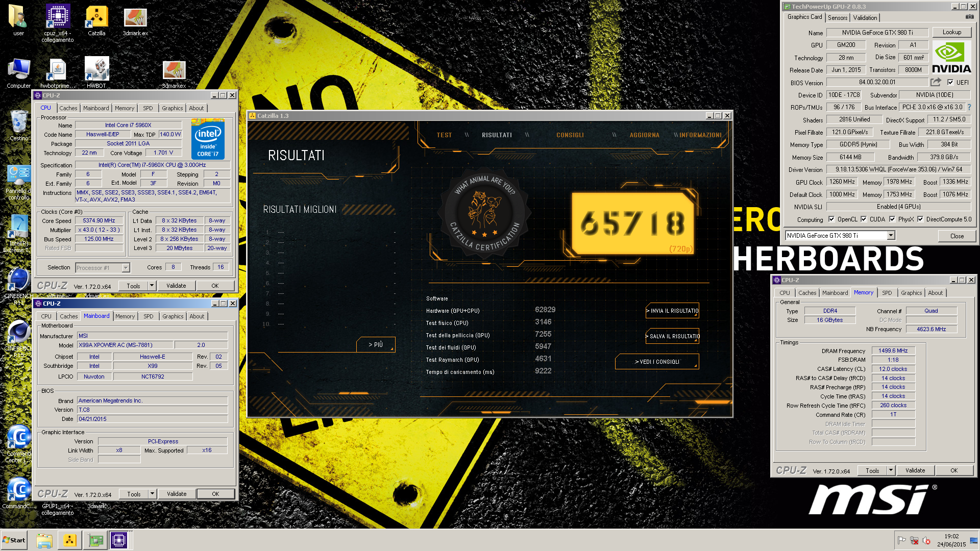
Task: Toggle the PhysX checkbox in GPU-Z
Action: point(892,219)
